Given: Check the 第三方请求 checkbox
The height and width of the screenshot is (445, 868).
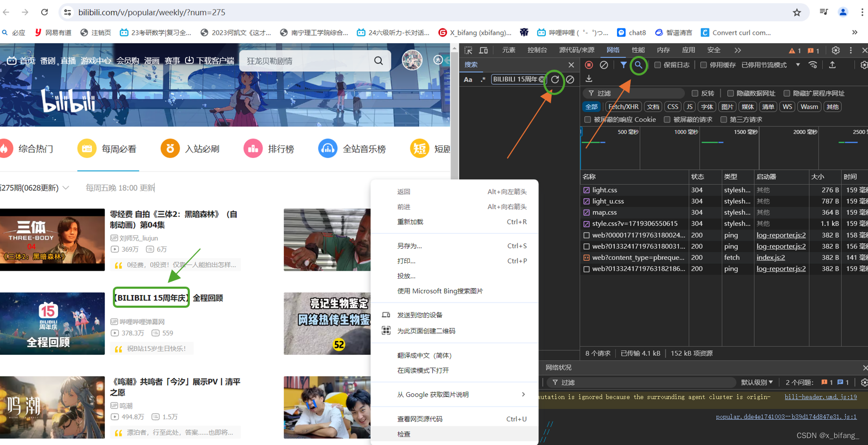Looking at the screenshot, I should coord(724,120).
